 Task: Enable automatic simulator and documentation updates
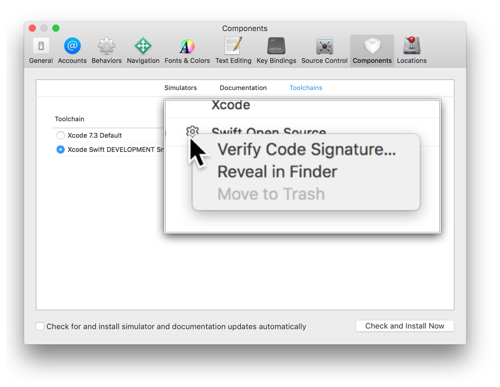click(x=40, y=326)
